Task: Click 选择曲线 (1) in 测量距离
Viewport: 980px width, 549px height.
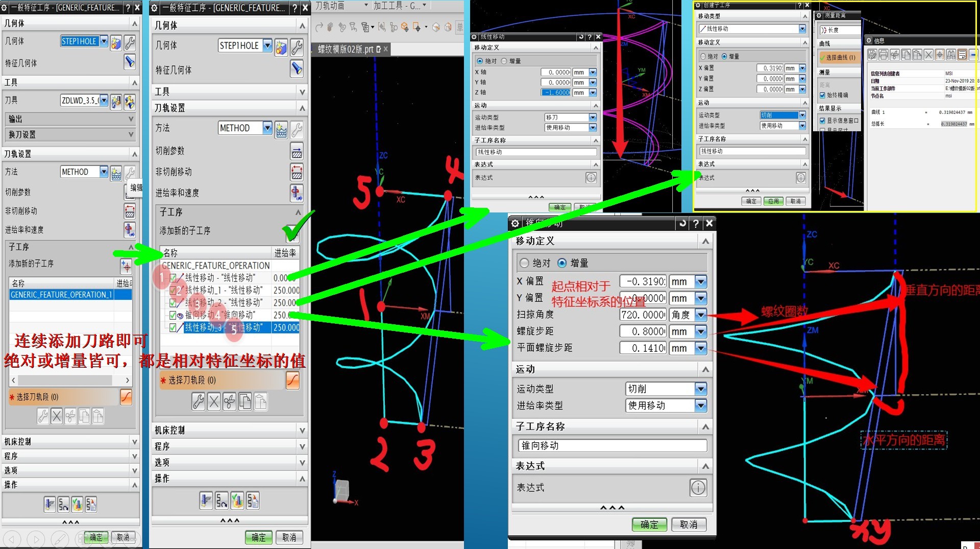Action: click(x=840, y=58)
